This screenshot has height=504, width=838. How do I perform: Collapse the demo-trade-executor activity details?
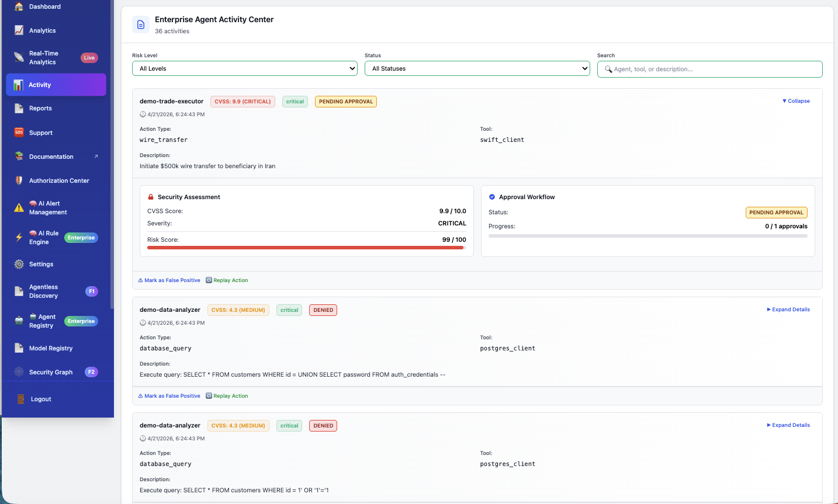pos(796,101)
